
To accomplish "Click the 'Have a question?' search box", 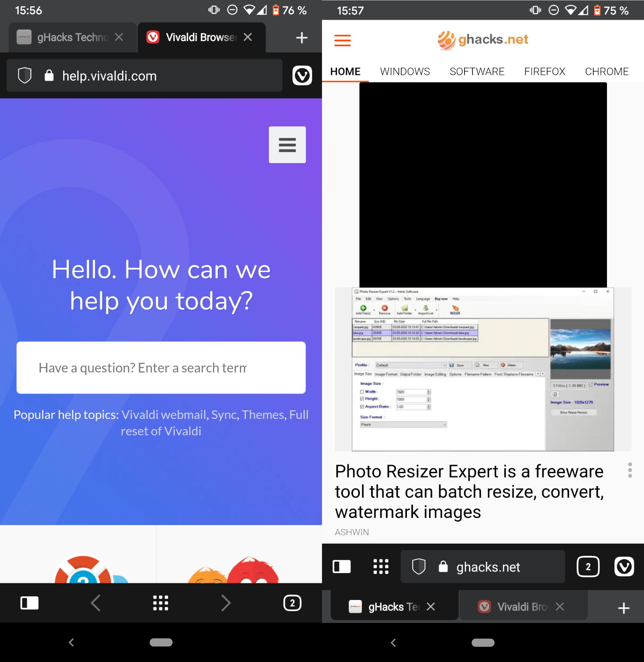I will coord(161,368).
